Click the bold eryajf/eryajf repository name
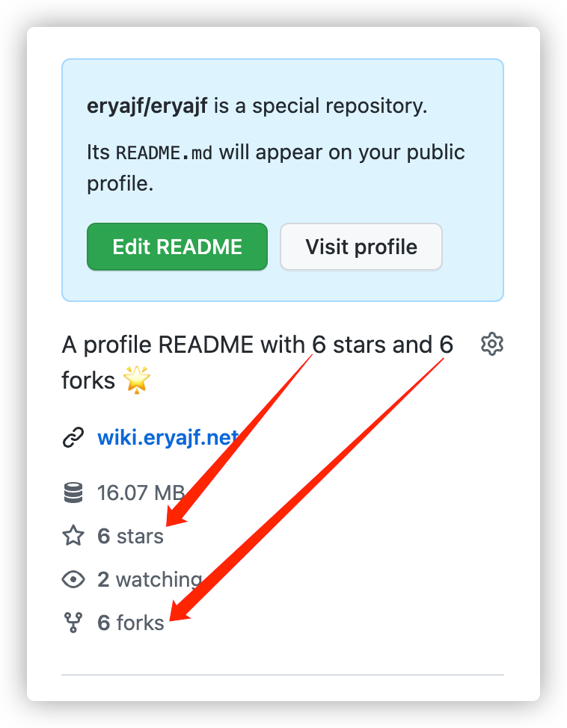This screenshot has height=728, width=567. coord(147,106)
